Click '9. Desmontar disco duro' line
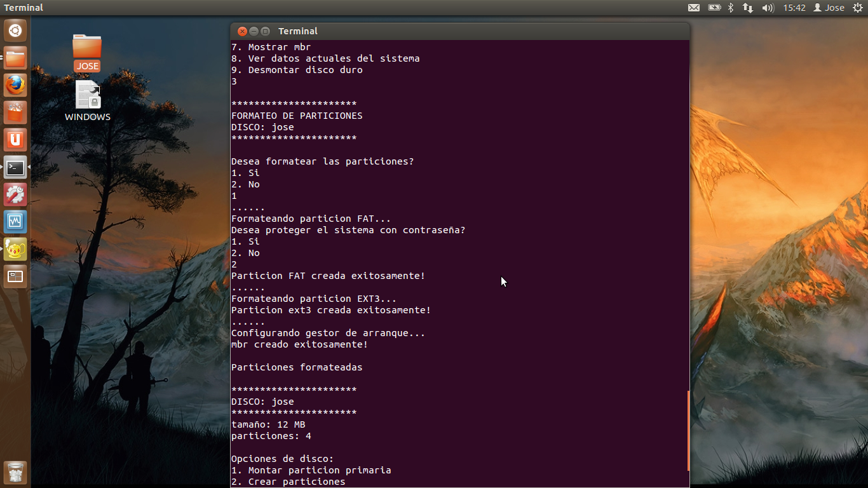 (297, 70)
